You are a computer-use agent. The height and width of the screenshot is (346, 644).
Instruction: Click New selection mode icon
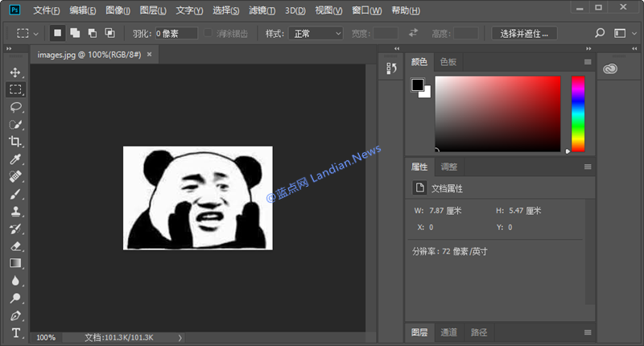[x=57, y=33]
